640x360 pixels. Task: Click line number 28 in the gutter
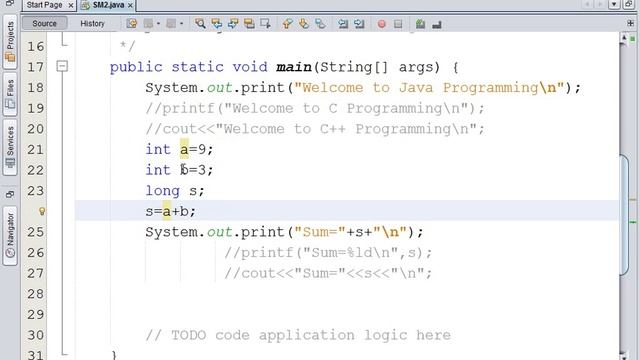[36, 293]
